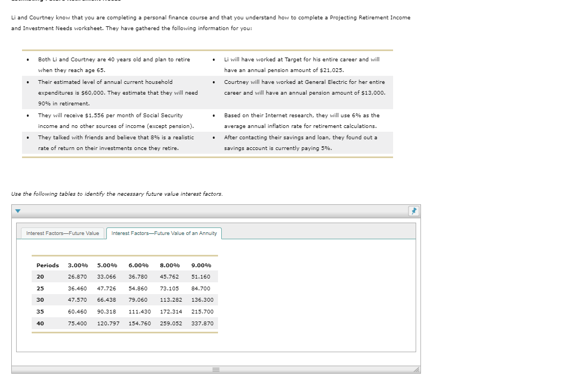The height and width of the screenshot is (378, 588).
Task: Click the value 111.430 in the 6.00% column
Action: (139, 311)
